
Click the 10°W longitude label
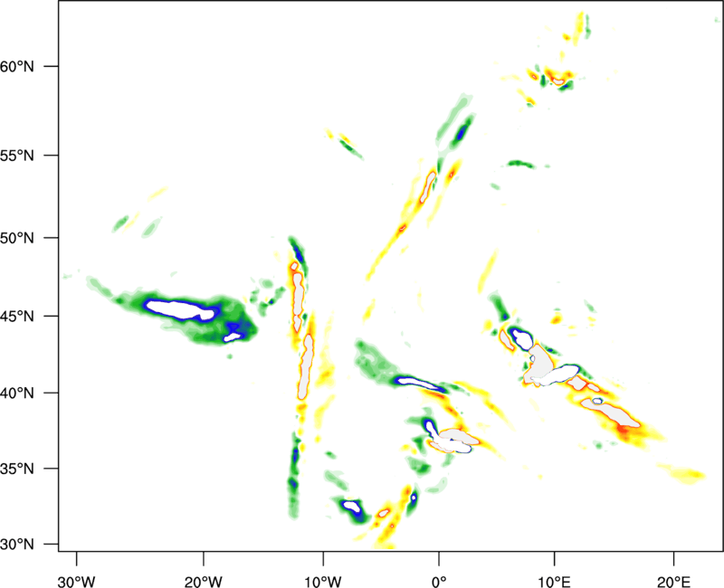[323, 582]
